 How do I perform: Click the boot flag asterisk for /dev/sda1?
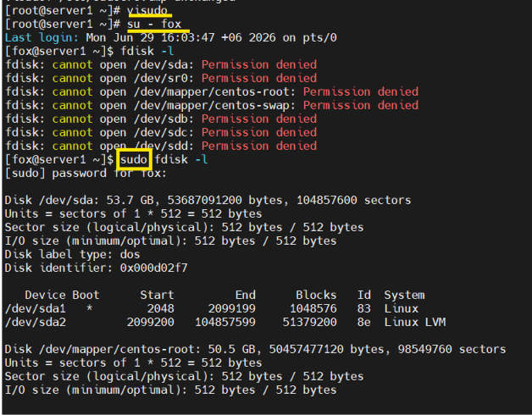pyautogui.click(x=89, y=308)
